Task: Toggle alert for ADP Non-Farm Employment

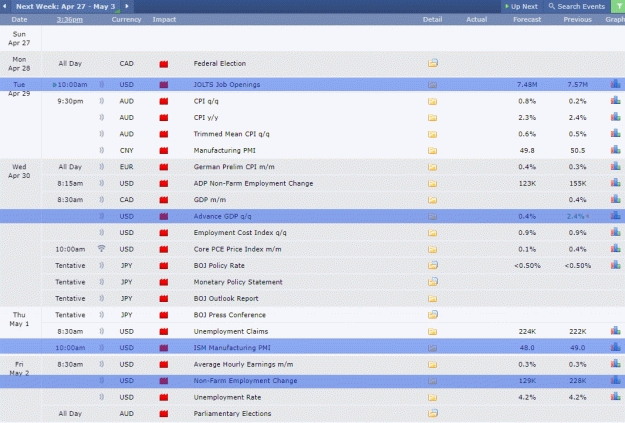Action: (x=102, y=183)
